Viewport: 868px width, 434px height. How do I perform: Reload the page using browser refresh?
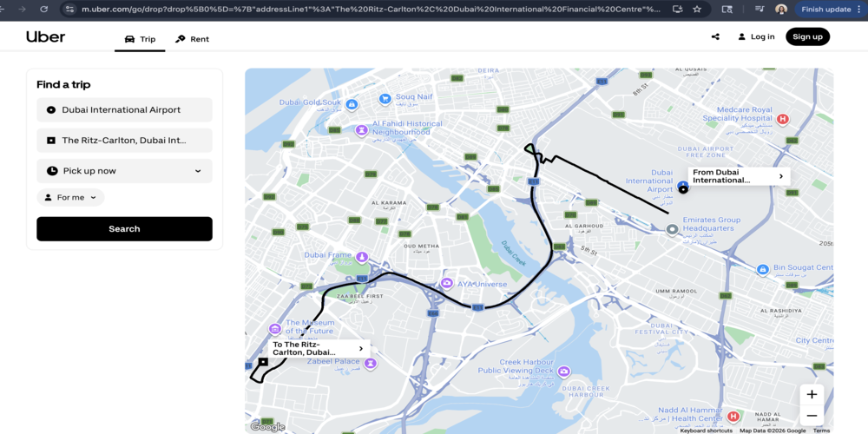click(x=43, y=10)
